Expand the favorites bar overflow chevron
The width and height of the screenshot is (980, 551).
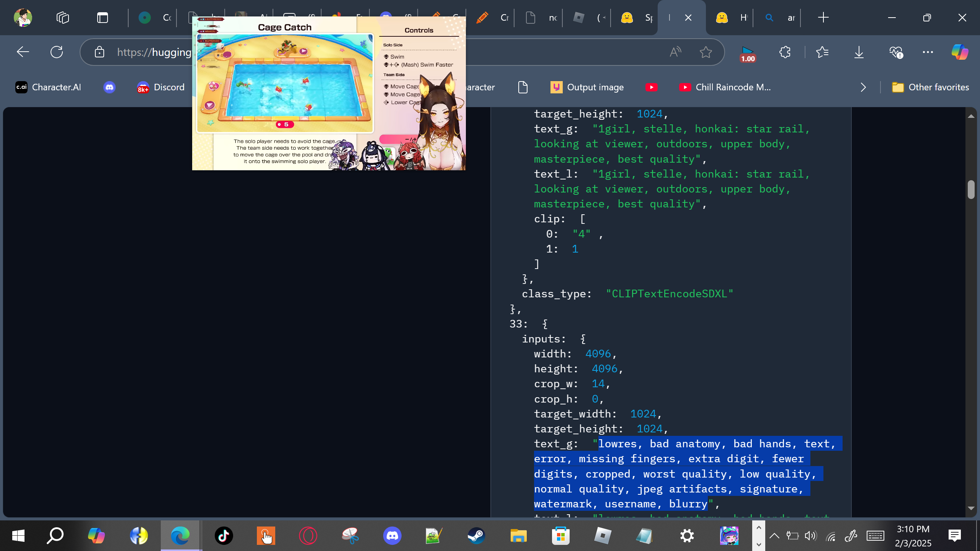click(x=863, y=87)
